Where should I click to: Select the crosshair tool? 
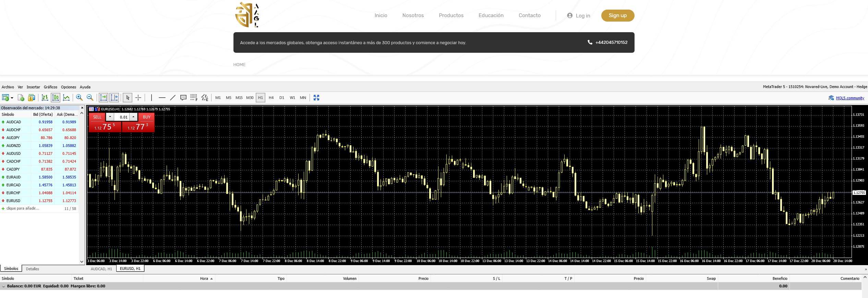(x=138, y=98)
